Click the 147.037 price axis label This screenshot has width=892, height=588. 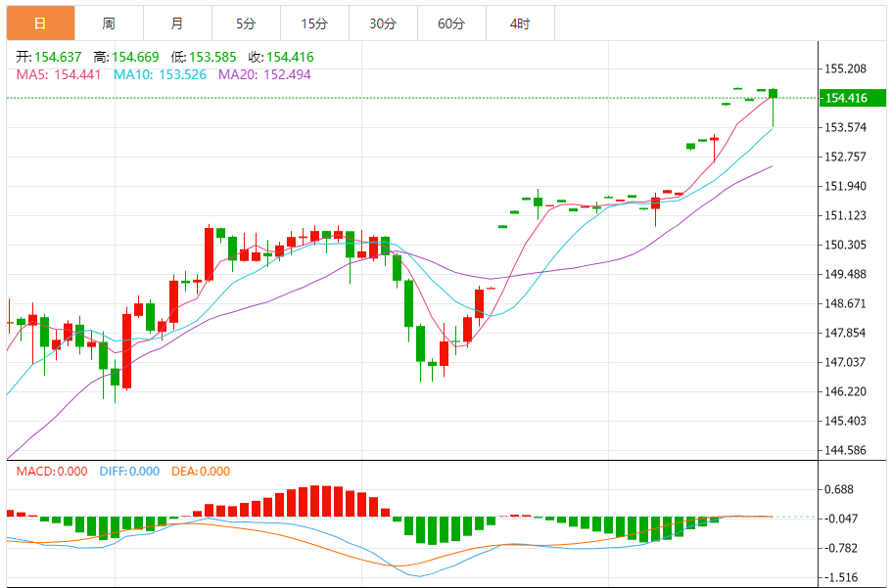click(x=845, y=362)
